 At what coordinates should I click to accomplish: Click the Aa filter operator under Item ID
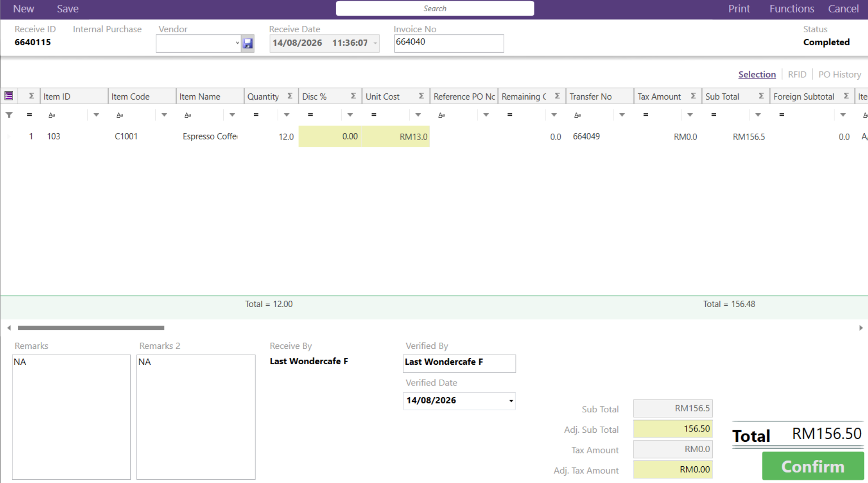tap(52, 115)
